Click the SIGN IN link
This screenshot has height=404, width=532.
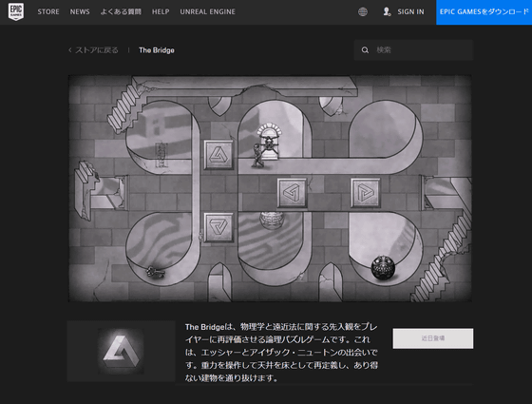(x=410, y=11)
